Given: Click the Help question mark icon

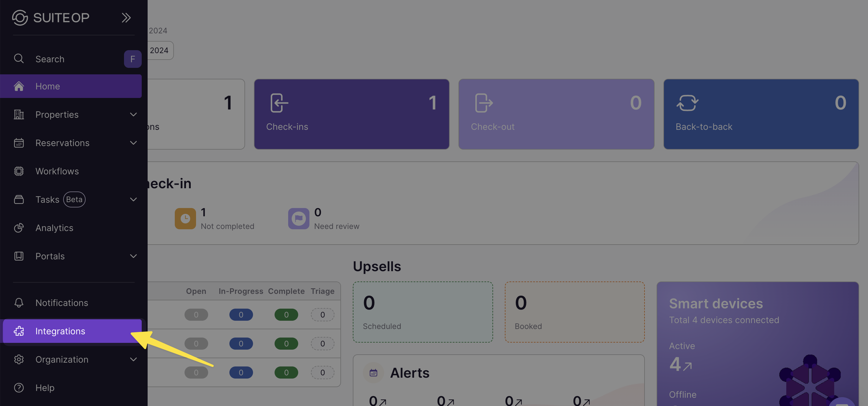Looking at the screenshot, I should pyautogui.click(x=19, y=387).
